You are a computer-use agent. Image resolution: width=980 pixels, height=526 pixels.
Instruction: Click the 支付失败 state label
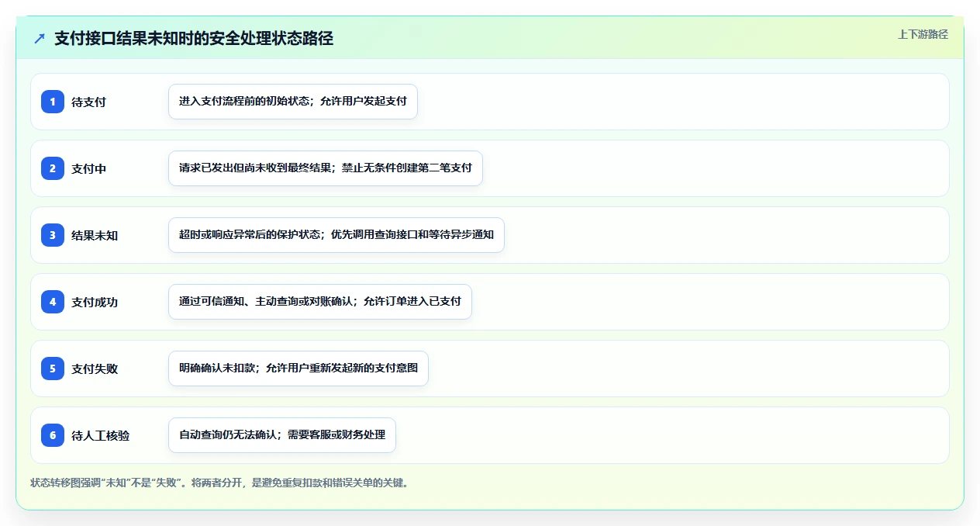pyautogui.click(x=95, y=369)
